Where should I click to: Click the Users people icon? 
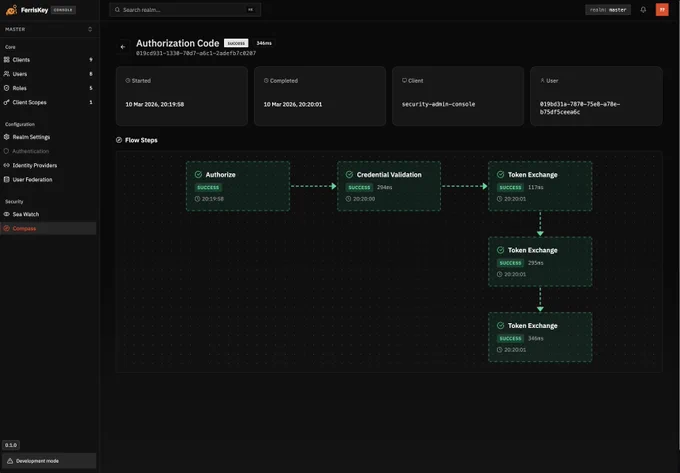pos(7,74)
